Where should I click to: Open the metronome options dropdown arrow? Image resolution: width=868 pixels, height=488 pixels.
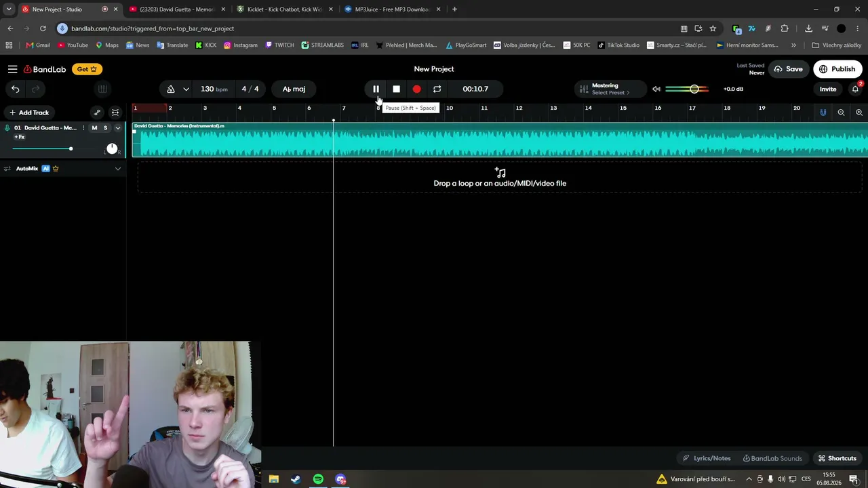186,89
